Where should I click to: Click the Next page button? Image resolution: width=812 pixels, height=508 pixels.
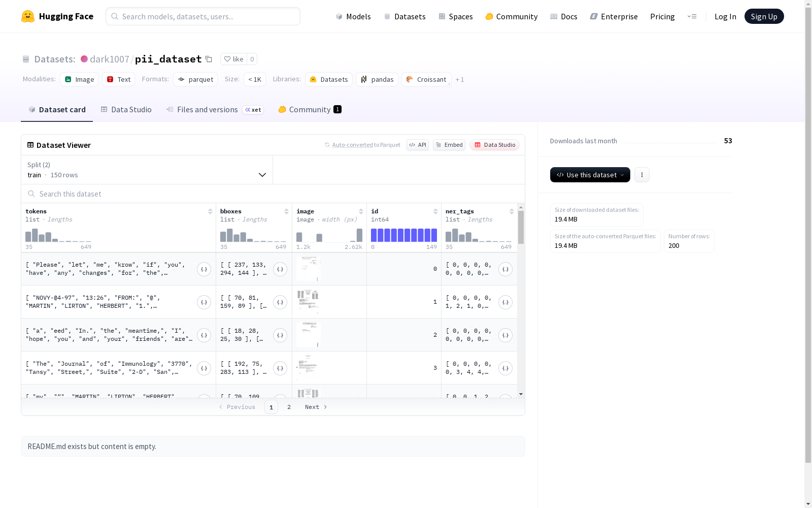coord(316,407)
